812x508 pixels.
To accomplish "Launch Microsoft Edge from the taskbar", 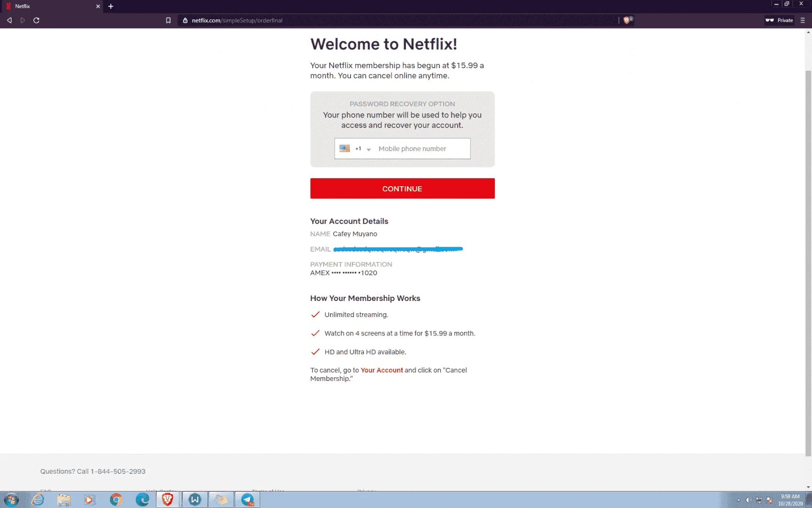I will 142,500.
